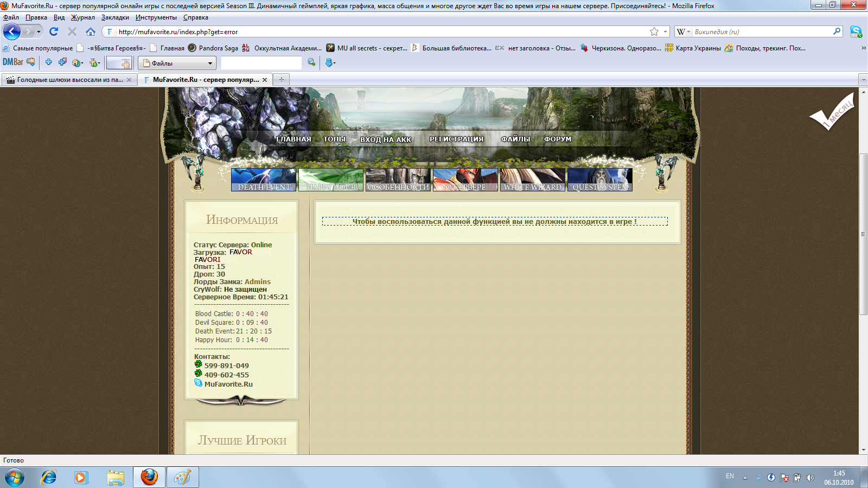Open the Wikipedia search engine selector dropdown
The image size is (868, 488).
coord(684,31)
